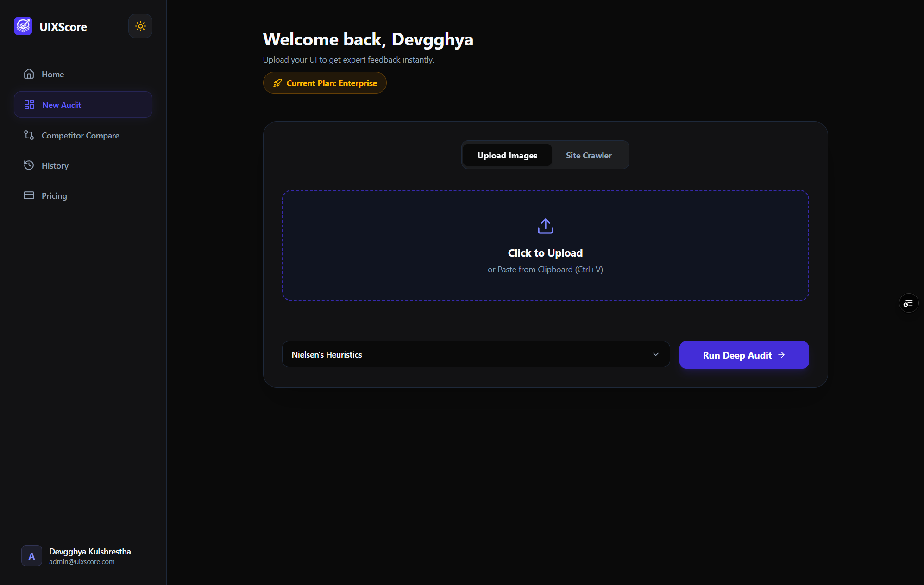This screenshot has width=924, height=585.
Task: Switch to Upload Images tab
Action: 507,155
